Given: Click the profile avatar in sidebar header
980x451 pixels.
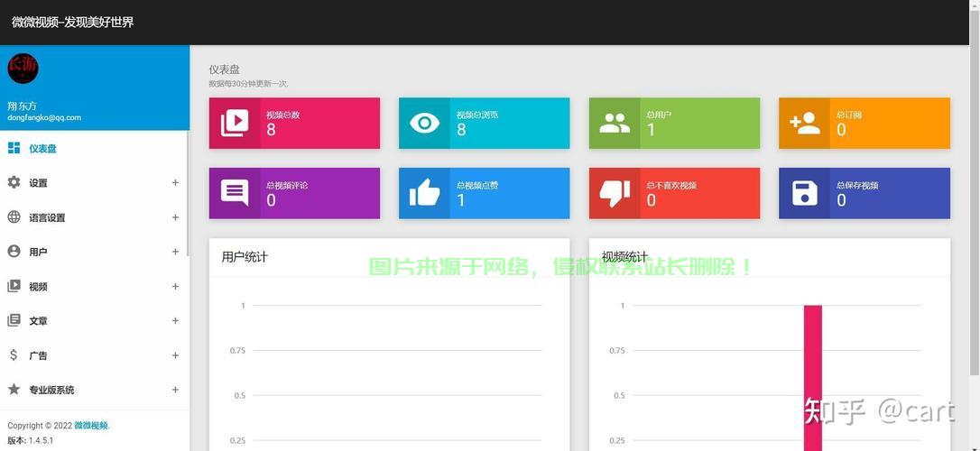Looking at the screenshot, I should 23,69.
